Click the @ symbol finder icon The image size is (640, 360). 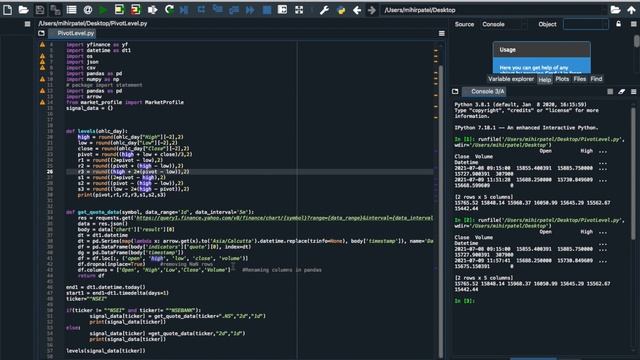88,10
